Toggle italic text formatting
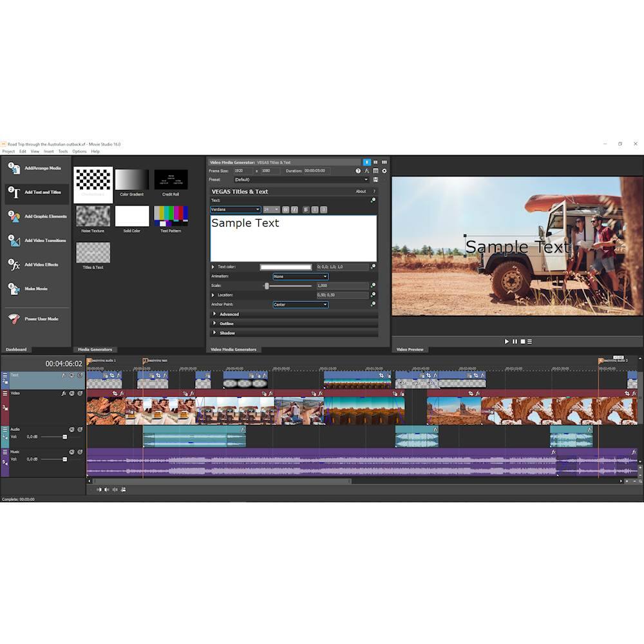The width and height of the screenshot is (644, 644). (294, 209)
